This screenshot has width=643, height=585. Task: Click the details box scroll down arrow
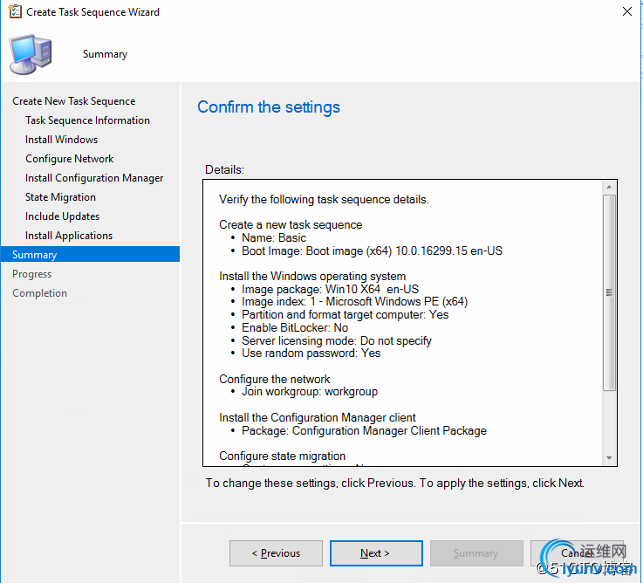coord(609,458)
